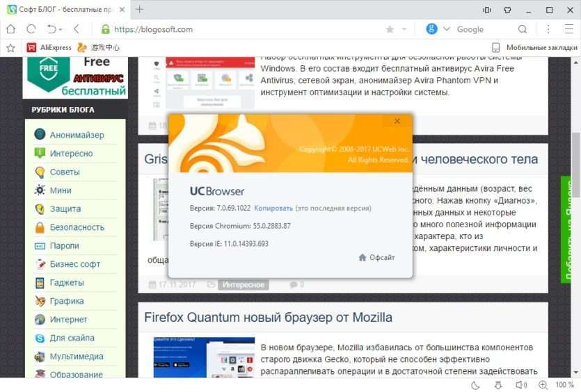Open the Офсайт link in dialog

point(377,257)
